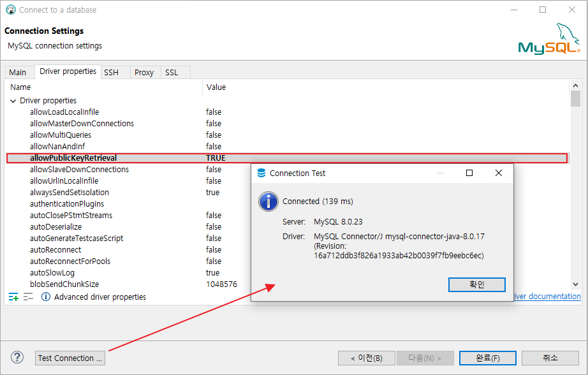The width and height of the screenshot is (588, 375).
Task: Maximize the Connection Test dialog
Action: click(469, 173)
